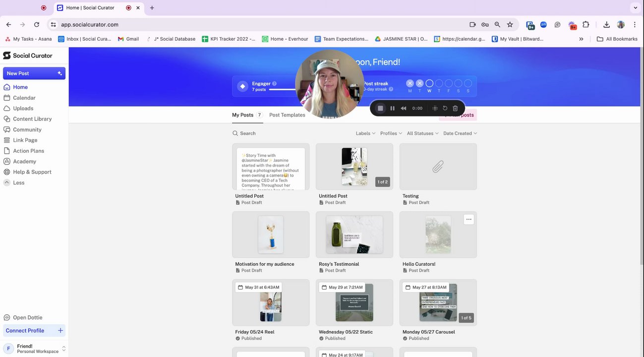Show hidden bookmarks with the double chevron
Image resolution: width=644 pixels, height=357 pixels.
click(x=581, y=39)
